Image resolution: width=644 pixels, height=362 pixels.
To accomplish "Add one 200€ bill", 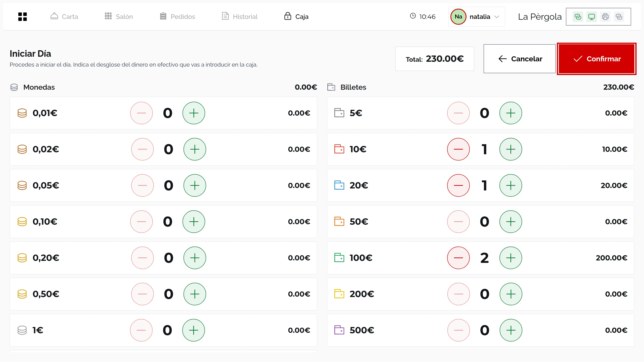I will 511,294.
